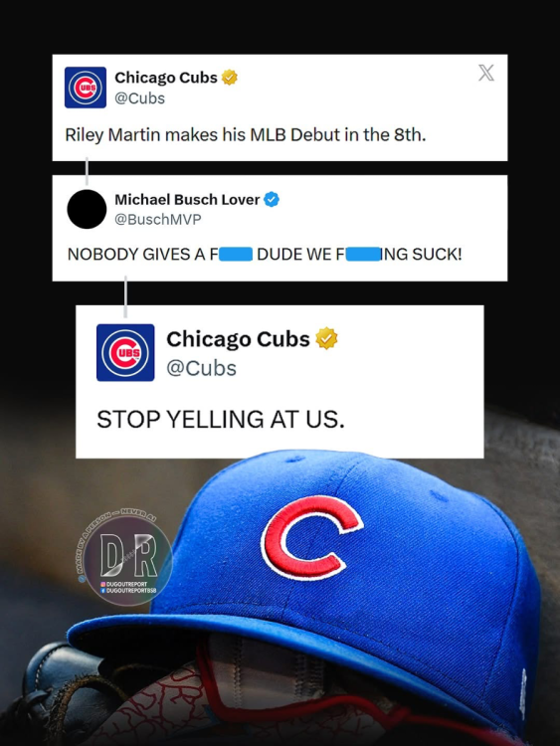This screenshot has width=560, height=746.
Task: Click the Michael Busch Lover display name
Action: pos(187,199)
